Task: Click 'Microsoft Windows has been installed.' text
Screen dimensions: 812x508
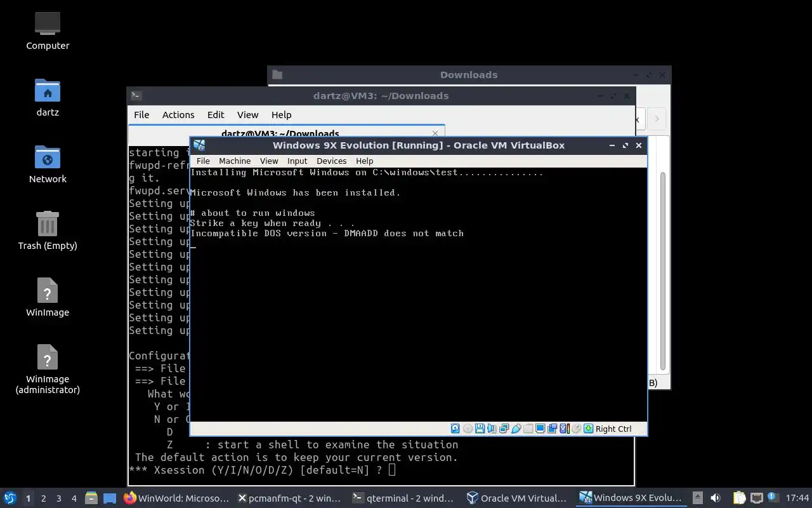Action: pos(296,192)
